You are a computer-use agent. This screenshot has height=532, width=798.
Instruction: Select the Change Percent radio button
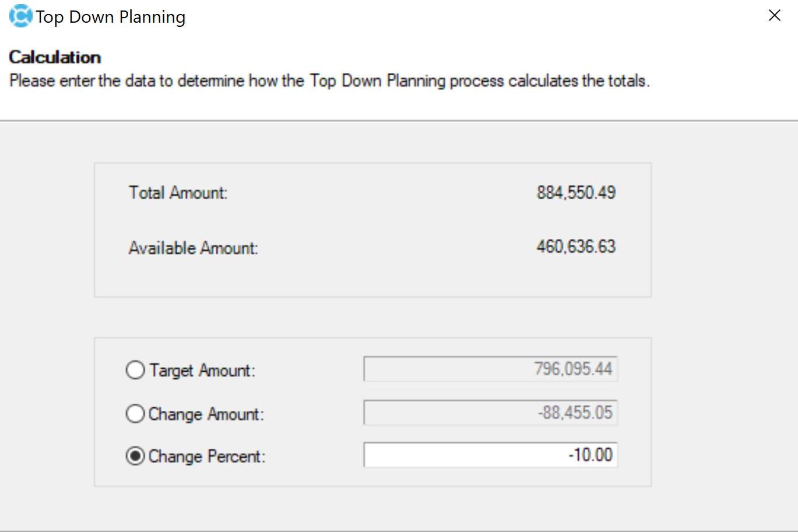click(135, 456)
